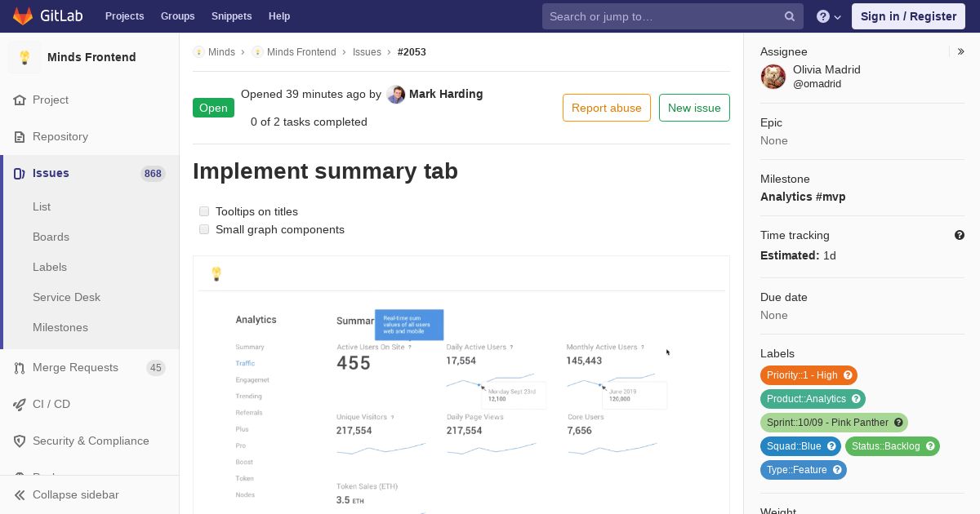Click the analytics mockup image
The image size is (980, 514).
[x=461, y=385]
